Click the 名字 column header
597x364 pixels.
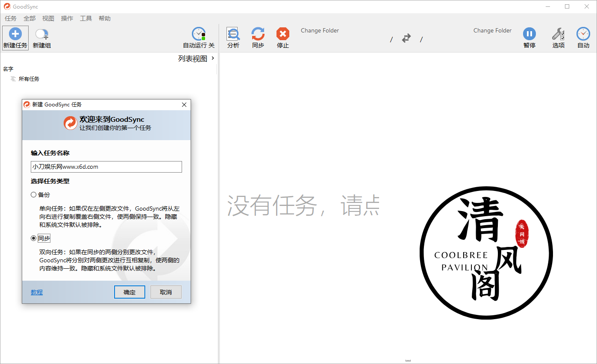pyautogui.click(x=8, y=69)
